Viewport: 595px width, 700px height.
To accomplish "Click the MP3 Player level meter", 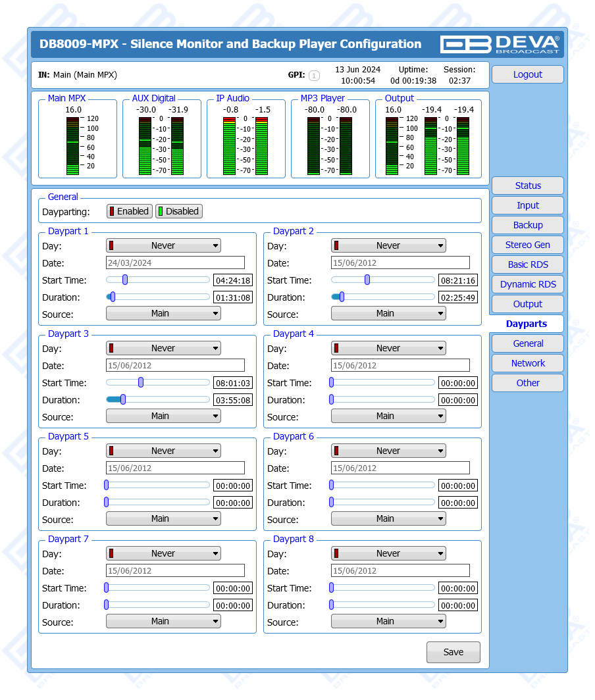I will click(x=330, y=145).
